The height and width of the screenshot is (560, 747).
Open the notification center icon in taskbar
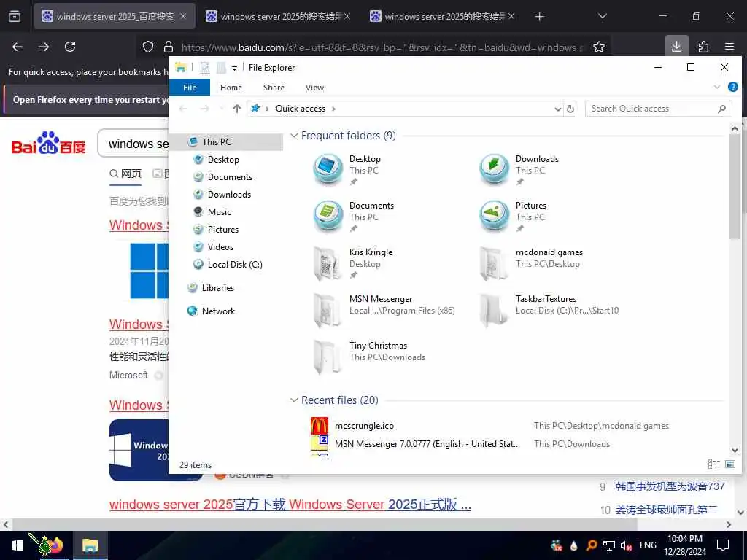[x=723, y=545]
